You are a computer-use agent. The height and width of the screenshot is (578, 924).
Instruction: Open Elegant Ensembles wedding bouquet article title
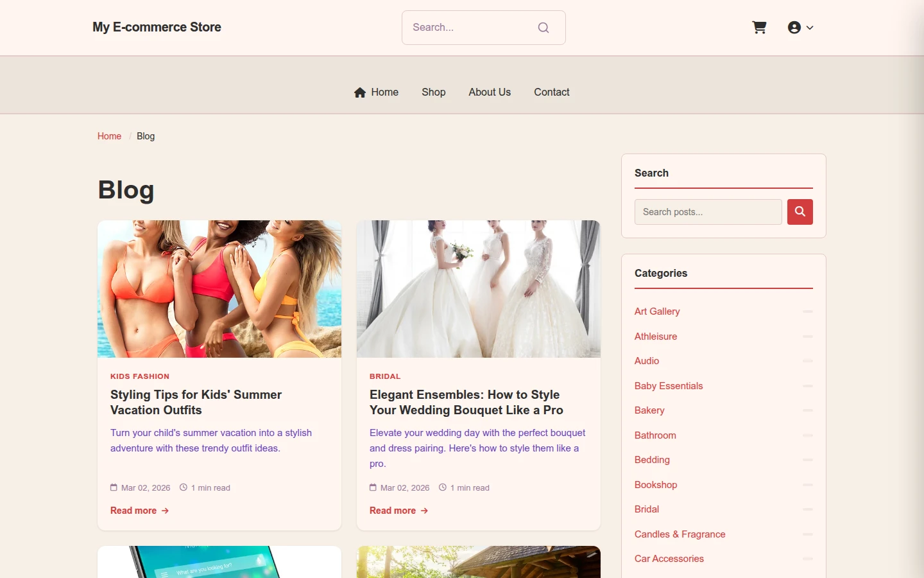[466, 403]
